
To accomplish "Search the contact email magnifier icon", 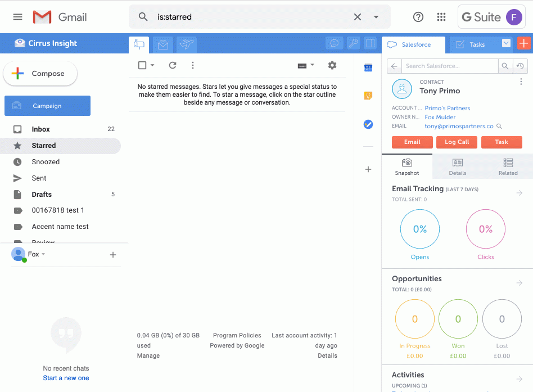I will coord(499,126).
